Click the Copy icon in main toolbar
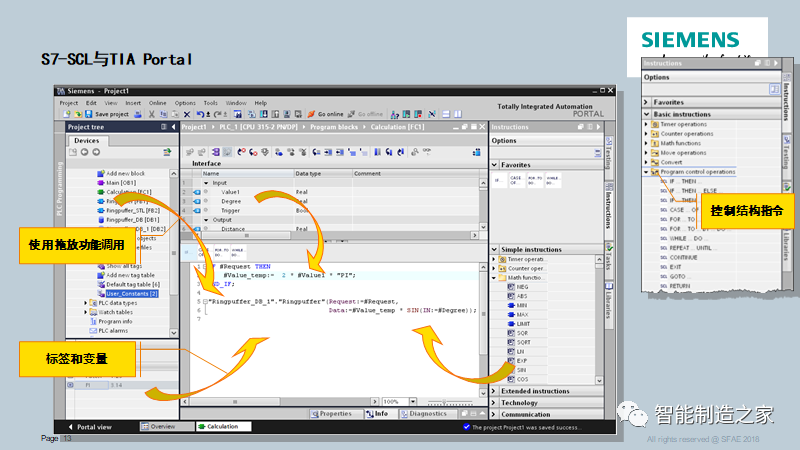800x450 pixels. (x=163, y=114)
